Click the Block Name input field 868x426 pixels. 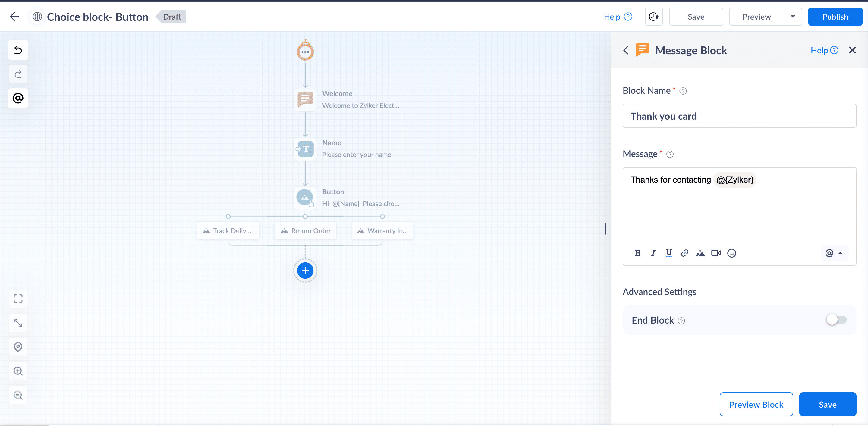(x=739, y=116)
